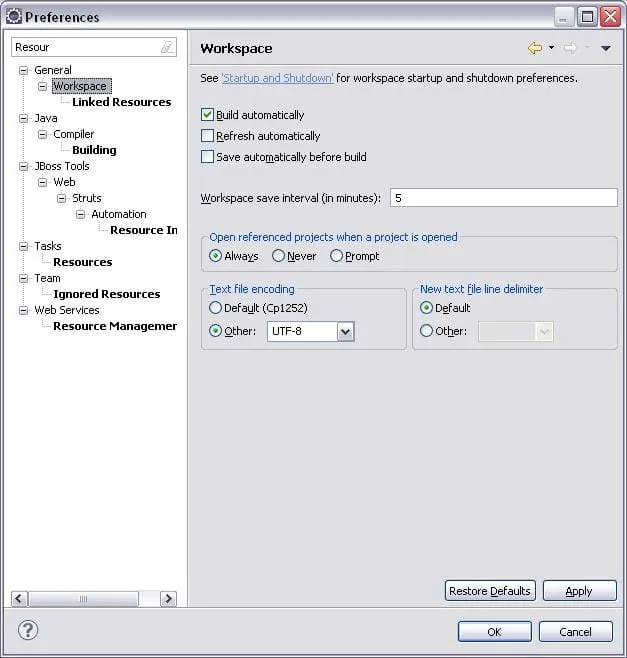Select Default new text file line delimiter
627x658 pixels.
[426, 308]
